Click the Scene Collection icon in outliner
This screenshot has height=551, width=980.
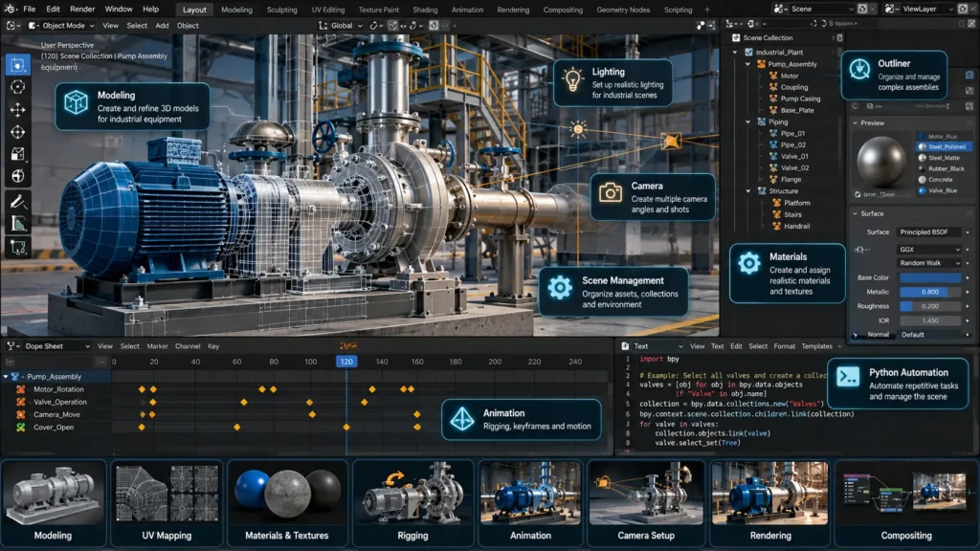[736, 38]
